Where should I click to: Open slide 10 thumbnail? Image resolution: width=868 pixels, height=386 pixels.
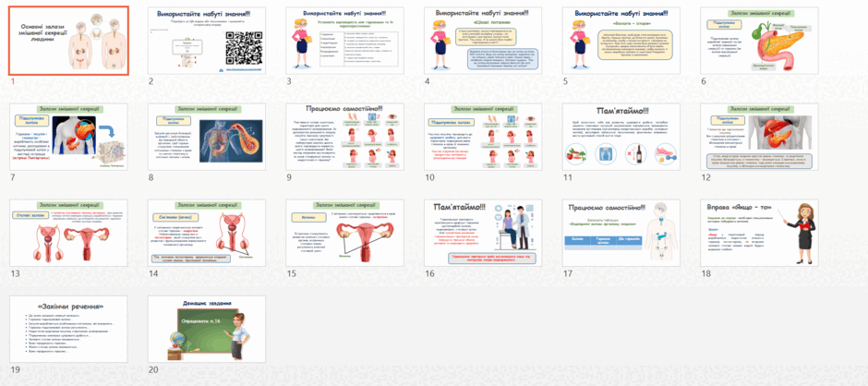pos(483,137)
